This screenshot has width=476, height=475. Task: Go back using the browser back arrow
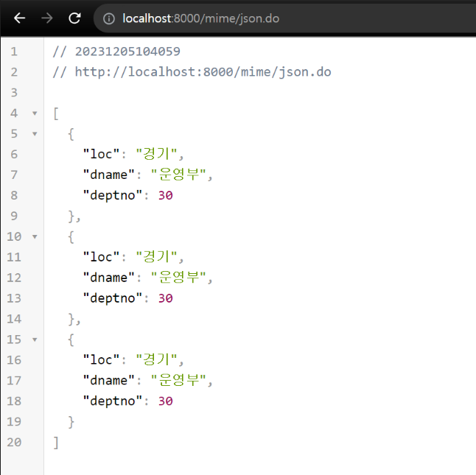pos(19,18)
